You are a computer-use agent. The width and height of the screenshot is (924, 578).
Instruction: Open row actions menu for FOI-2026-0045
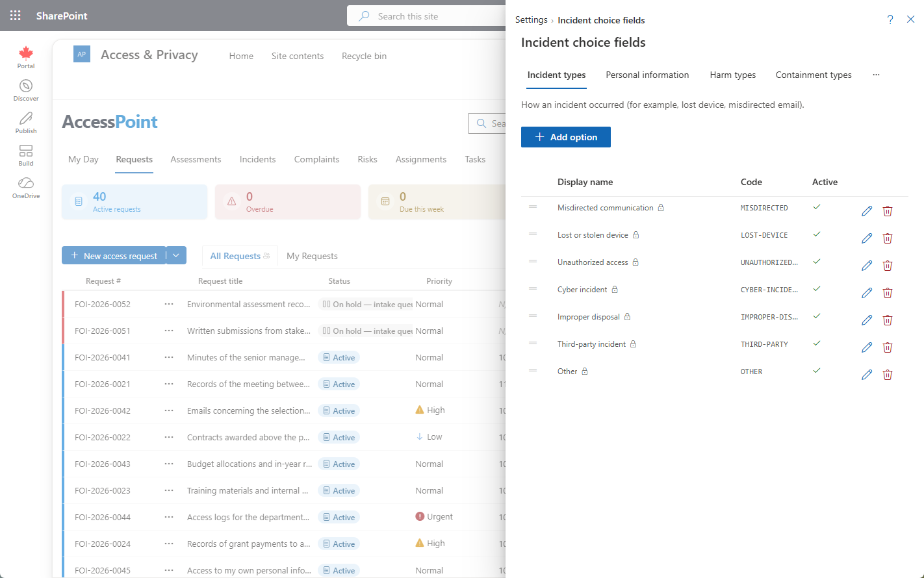[169, 570]
